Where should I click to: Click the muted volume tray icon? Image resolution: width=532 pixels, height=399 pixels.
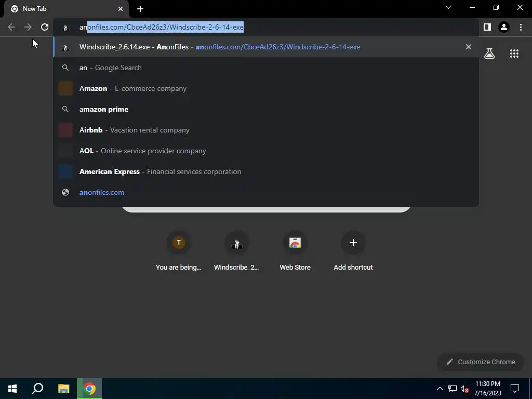(x=464, y=389)
